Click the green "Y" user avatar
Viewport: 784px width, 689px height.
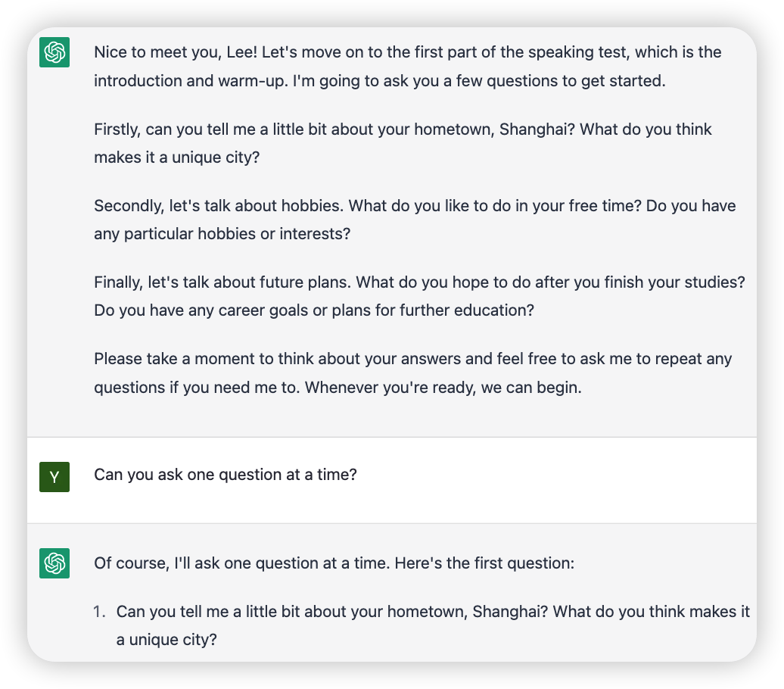pos(54,477)
